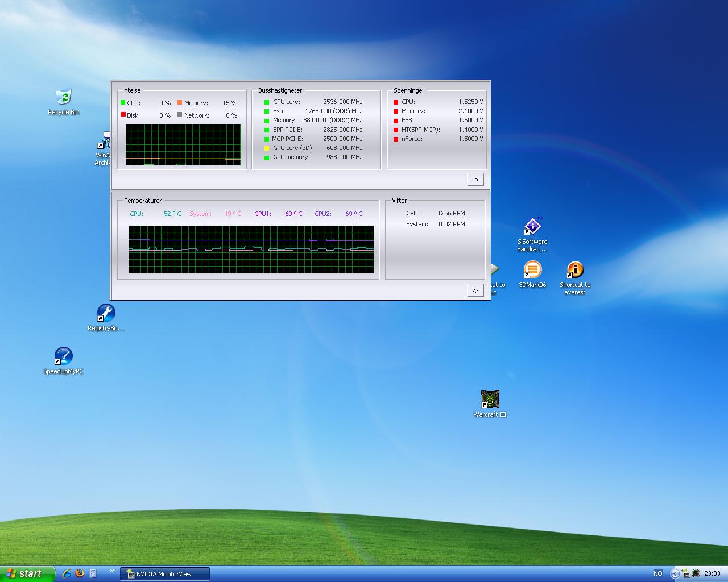Click the Memory 884.000 (DDR2) MHz value
728x582 pixels.
point(333,120)
